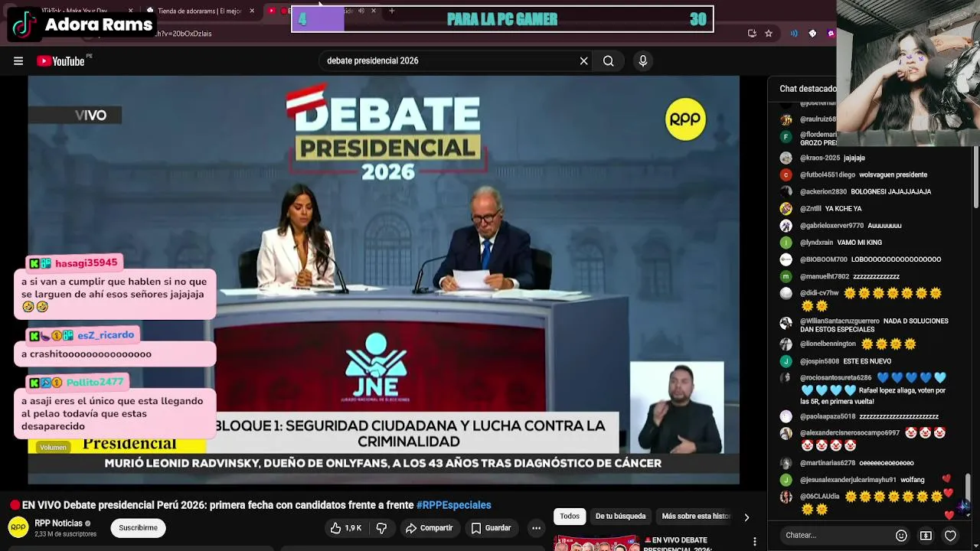Switch to the 'Tienda de adorarams' tab
The height and width of the screenshot is (551, 980).
[x=199, y=11]
